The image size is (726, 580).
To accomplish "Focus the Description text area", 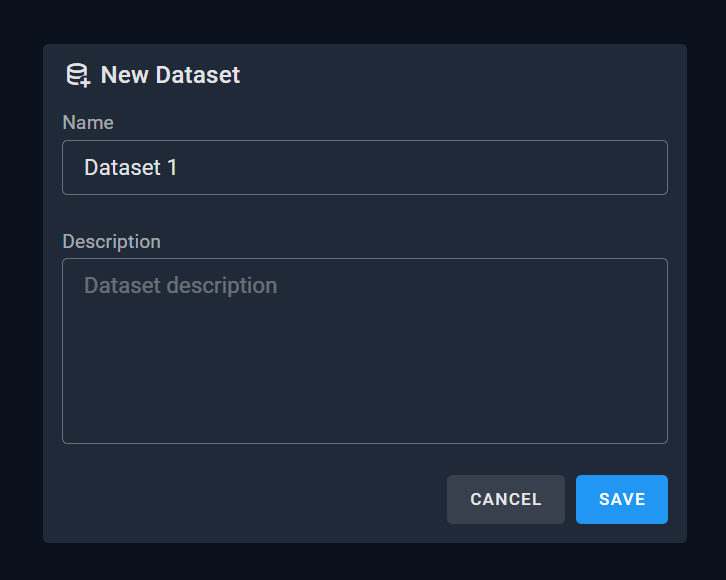I will (x=364, y=350).
